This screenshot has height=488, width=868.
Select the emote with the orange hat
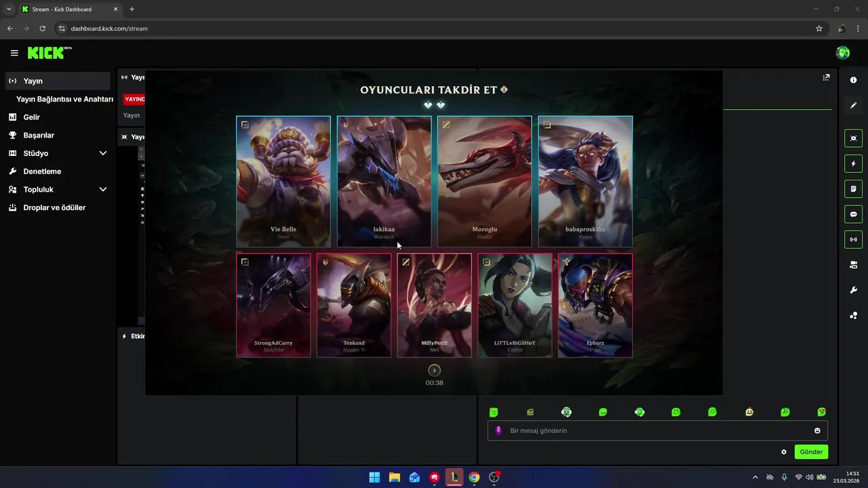[x=749, y=412]
